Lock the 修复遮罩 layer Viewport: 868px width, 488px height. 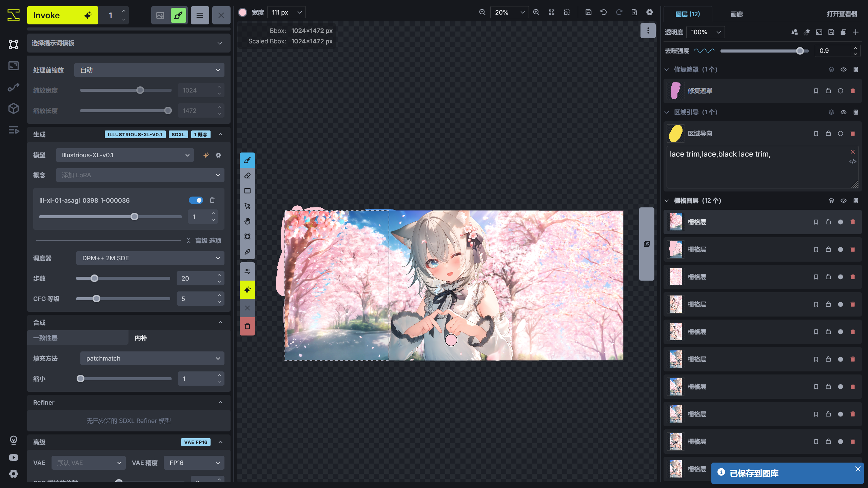828,90
